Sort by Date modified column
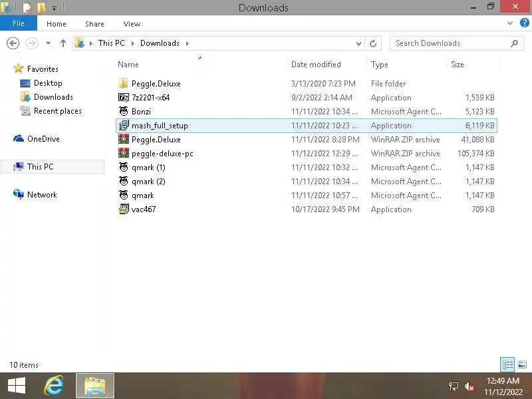The height and width of the screenshot is (399, 532). (x=316, y=64)
